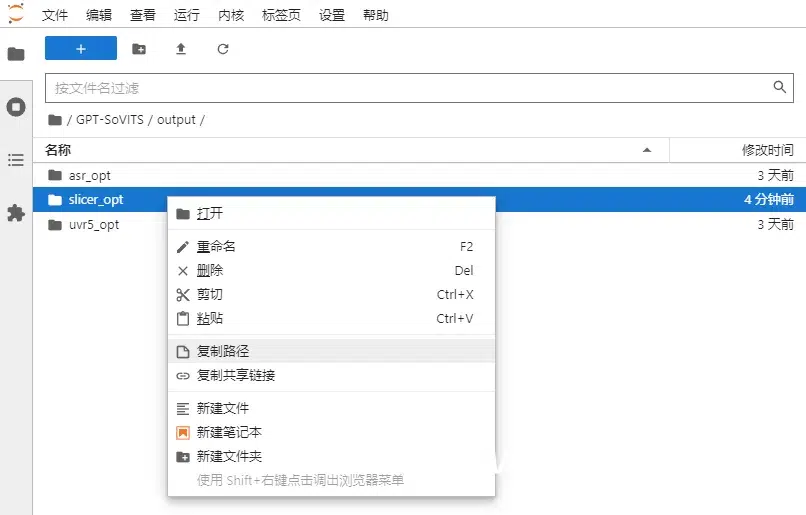Click the search magnifier in filter box
This screenshot has width=806, height=515.
780,87
